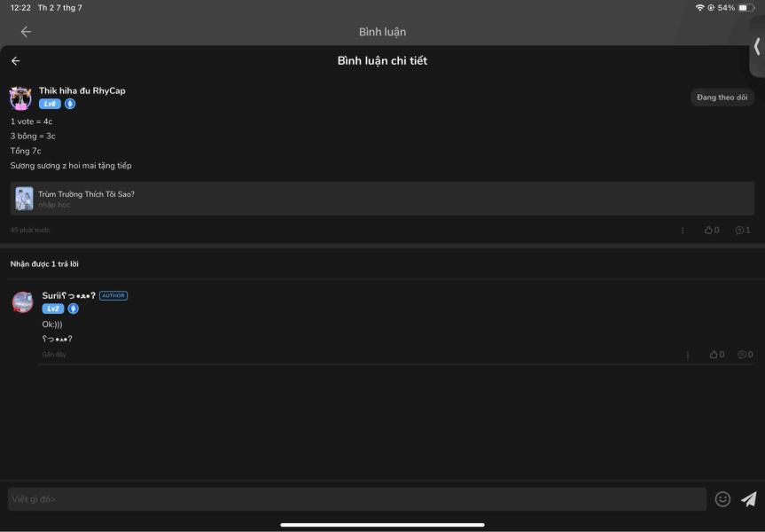The width and height of the screenshot is (765, 532).
Task: Focus the Viết gì đó comment field
Action: 357,499
